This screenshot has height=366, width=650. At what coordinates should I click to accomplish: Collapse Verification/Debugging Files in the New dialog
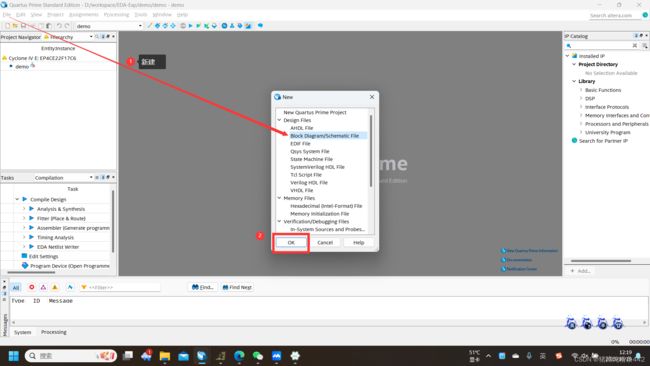(279, 221)
